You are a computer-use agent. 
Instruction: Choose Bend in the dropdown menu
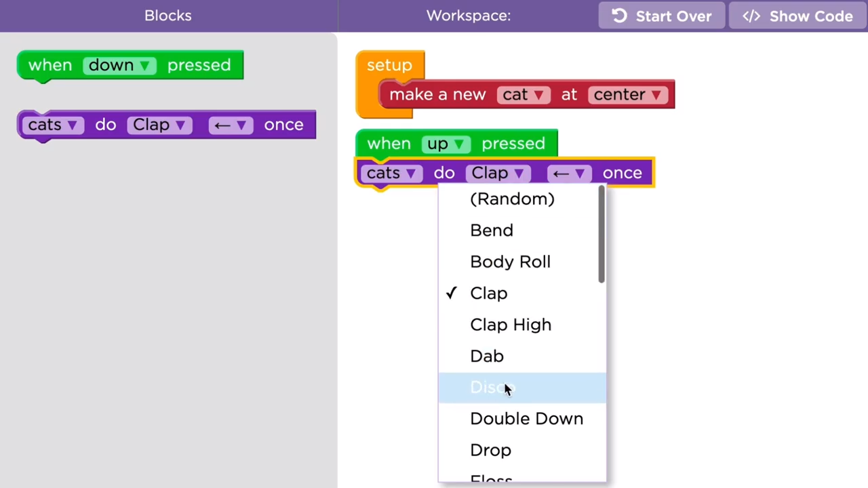[x=492, y=230]
